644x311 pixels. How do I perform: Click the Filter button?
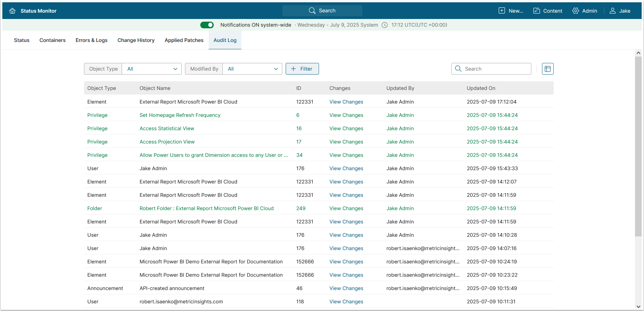click(302, 69)
